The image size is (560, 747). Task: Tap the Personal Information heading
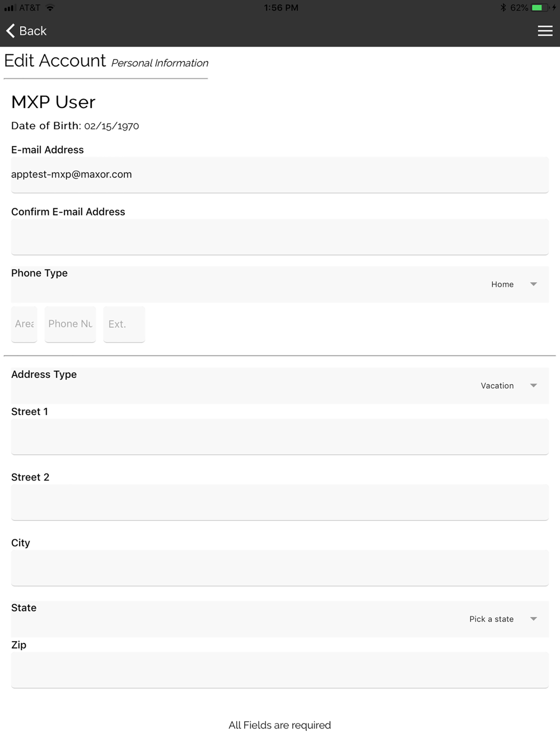[160, 63]
